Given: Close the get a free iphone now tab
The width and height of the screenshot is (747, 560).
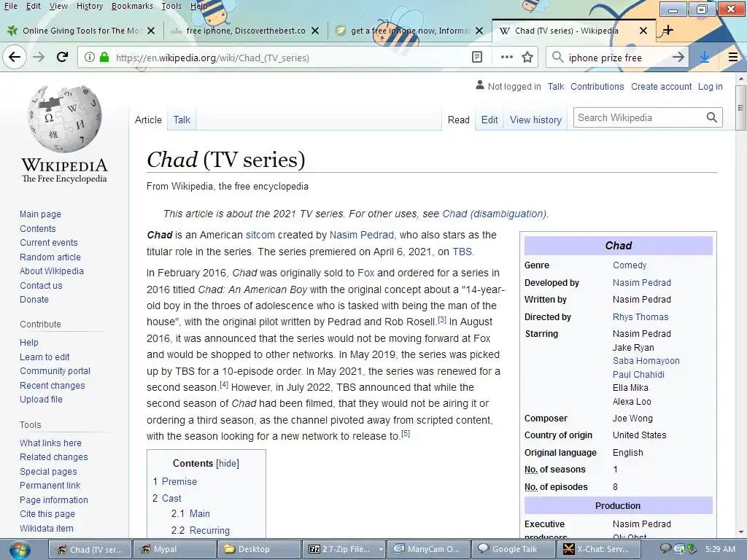Looking at the screenshot, I should [x=479, y=31].
